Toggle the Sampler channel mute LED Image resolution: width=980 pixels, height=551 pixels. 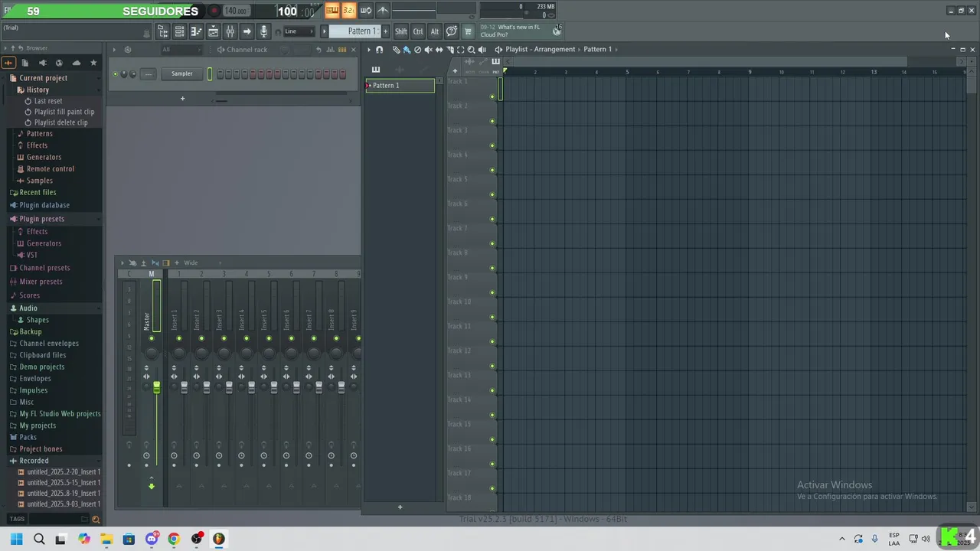pos(116,74)
